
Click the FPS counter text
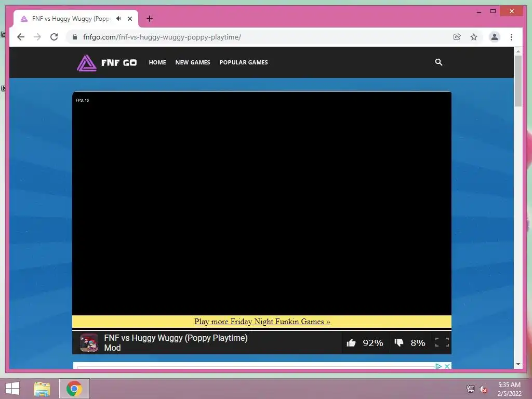coord(82,100)
